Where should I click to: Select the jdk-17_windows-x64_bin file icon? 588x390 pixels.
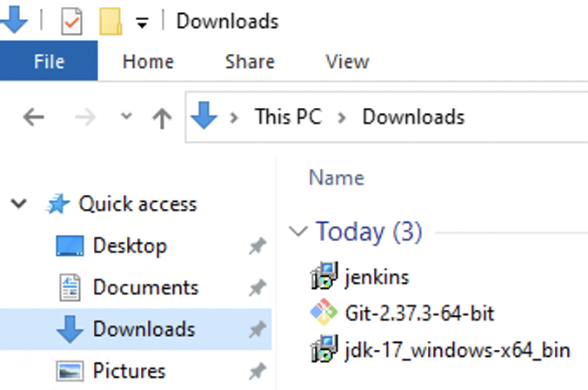[323, 350]
